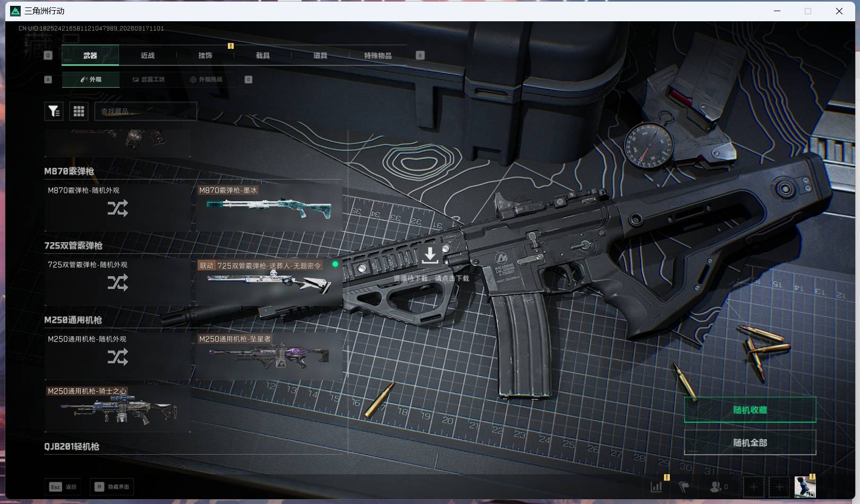Click the second empty plus squad slot
This screenshot has width=860, height=504.
click(779, 486)
